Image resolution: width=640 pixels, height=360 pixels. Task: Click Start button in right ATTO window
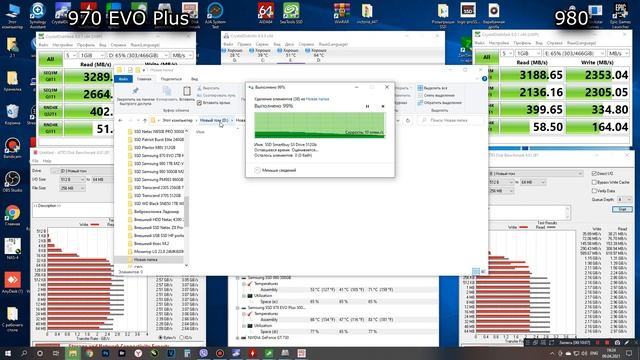[x=622, y=209]
